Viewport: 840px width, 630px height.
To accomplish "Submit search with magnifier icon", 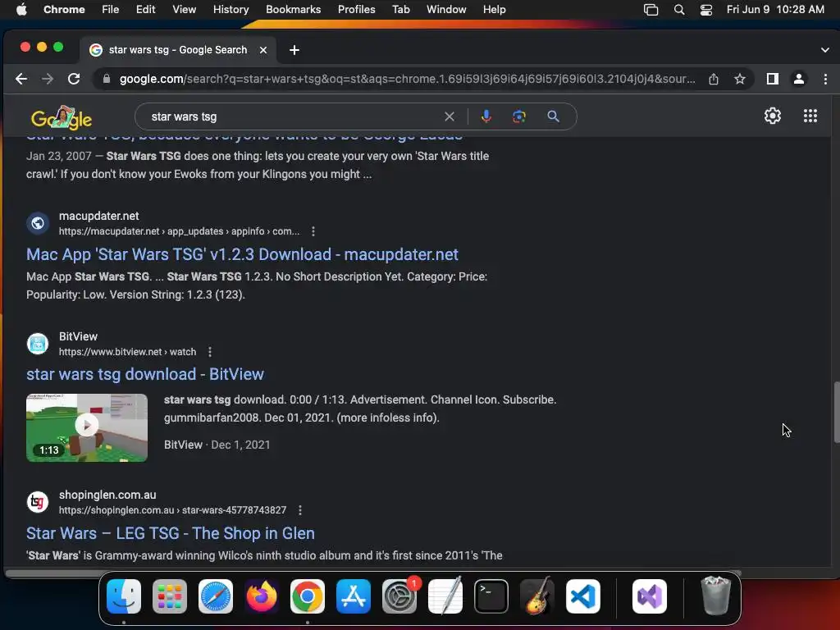I will click(x=554, y=116).
